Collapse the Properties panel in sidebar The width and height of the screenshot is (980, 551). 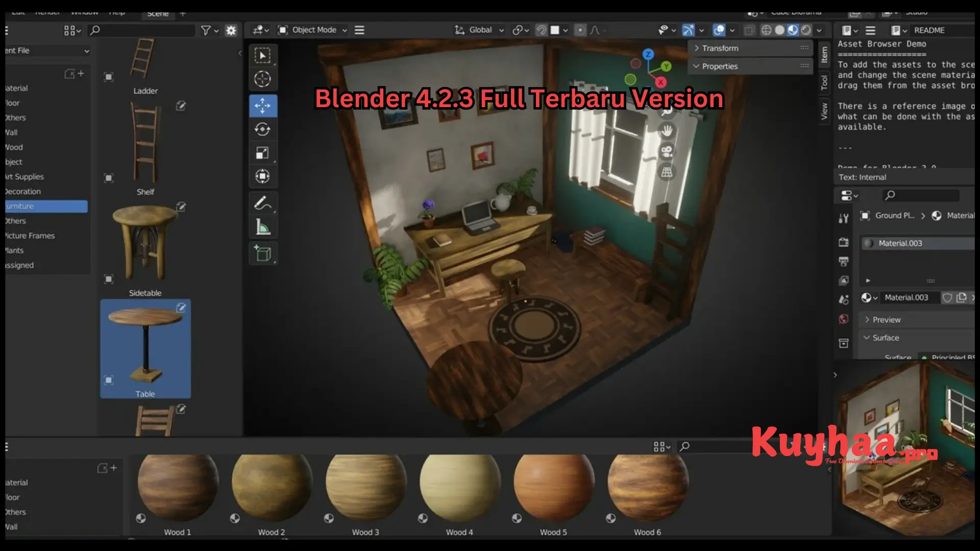(750, 66)
